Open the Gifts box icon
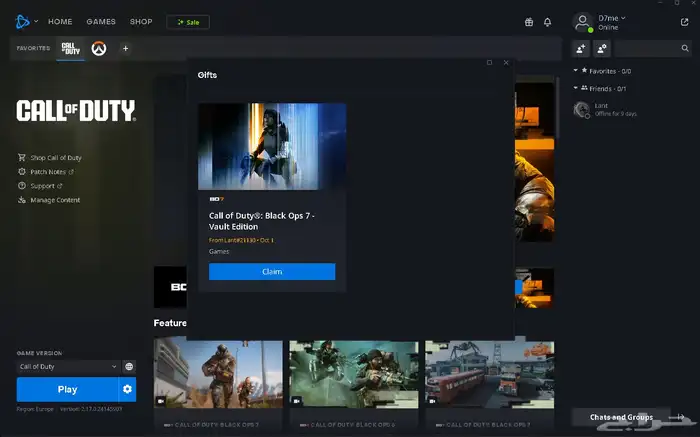Screen dimensions: 700x437 tap(529, 22)
